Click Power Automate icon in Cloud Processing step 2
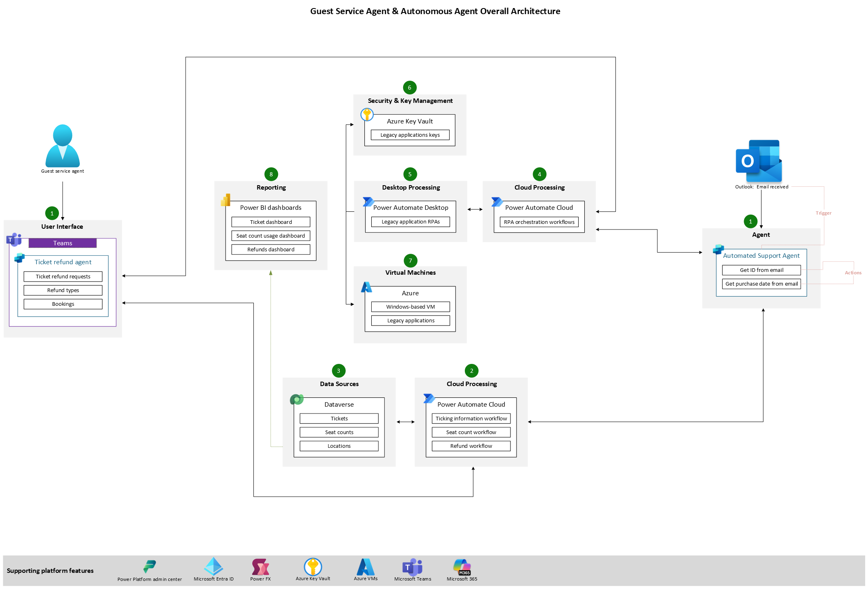The width and height of the screenshot is (868, 589). (x=429, y=399)
